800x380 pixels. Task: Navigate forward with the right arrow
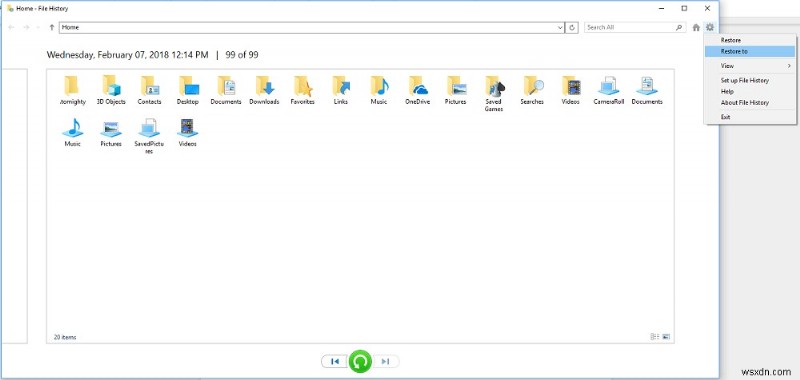[26, 28]
